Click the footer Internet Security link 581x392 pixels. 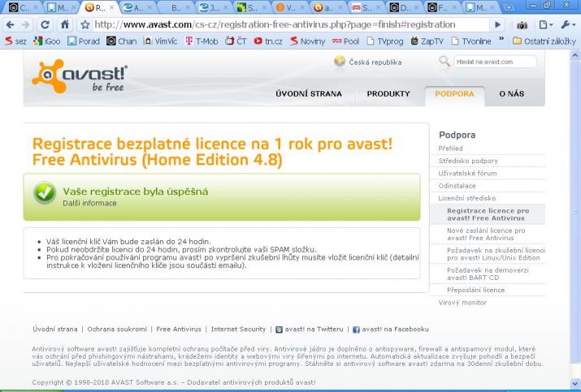point(238,329)
